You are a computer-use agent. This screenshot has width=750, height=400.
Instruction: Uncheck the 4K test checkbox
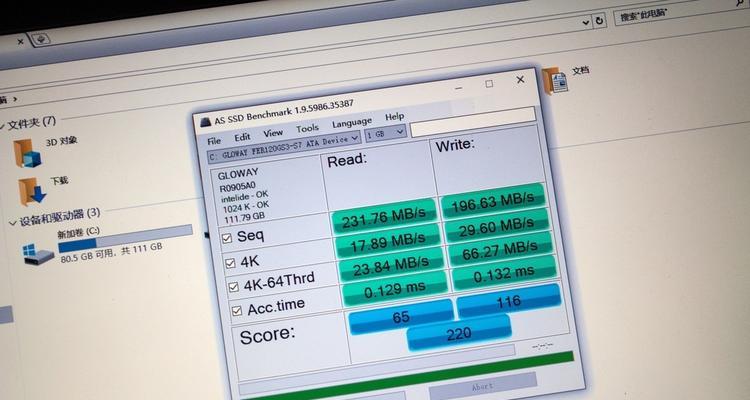pos(230,263)
